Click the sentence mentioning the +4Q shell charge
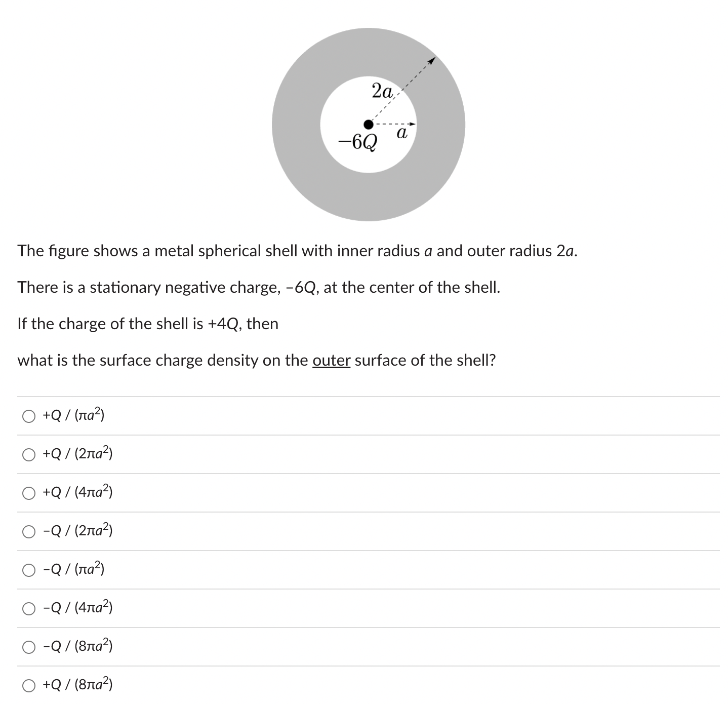 (x=147, y=324)
